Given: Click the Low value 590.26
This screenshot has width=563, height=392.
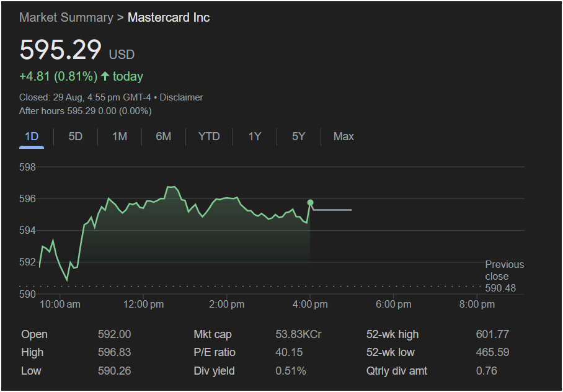Looking at the screenshot, I should tap(114, 371).
